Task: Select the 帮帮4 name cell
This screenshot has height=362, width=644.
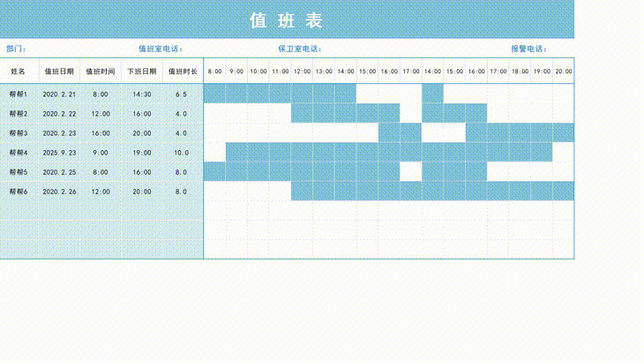Action: [x=19, y=152]
